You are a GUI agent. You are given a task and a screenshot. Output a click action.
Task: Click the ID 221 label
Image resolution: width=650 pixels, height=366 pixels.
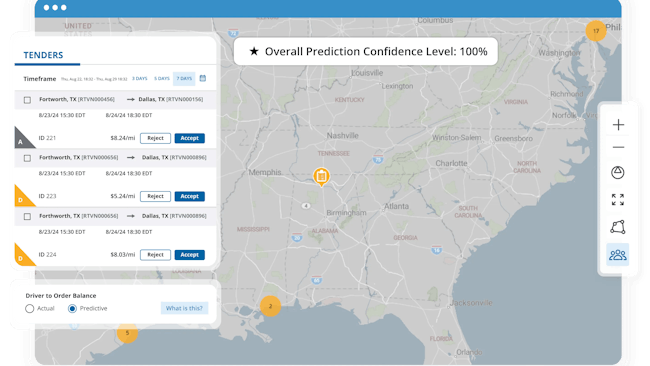pos(47,138)
